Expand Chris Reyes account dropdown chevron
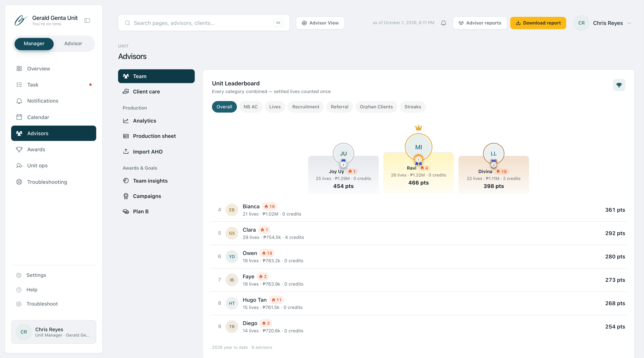This screenshot has width=644, height=358. pyautogui.click(x=629, y=23)
